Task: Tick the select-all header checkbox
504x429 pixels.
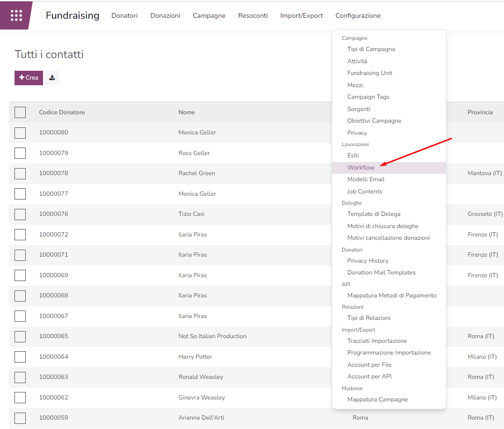Action: point(20,112)
